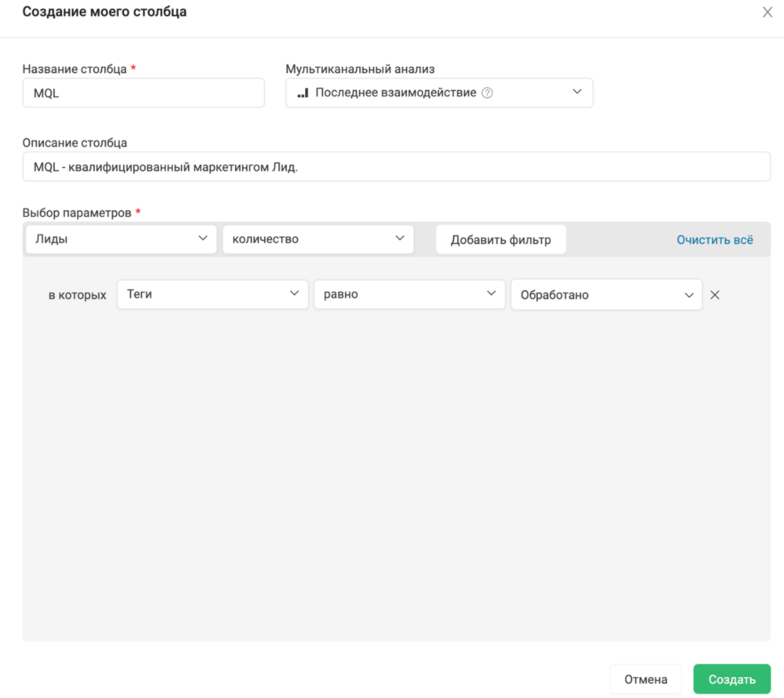Open the Обработано value dropdown
The image size is (784, 698).
tap(605, 295)
